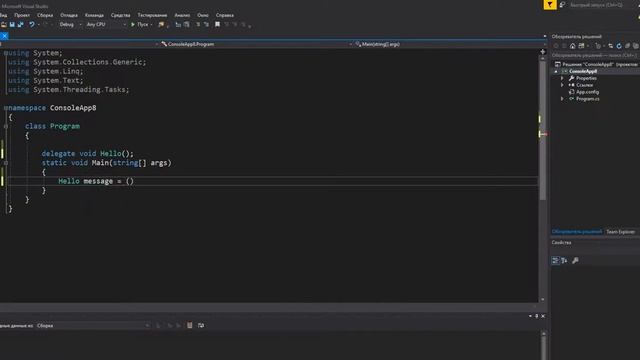The image size is (640, 360).
Task: Click the pin auto-hide icon of Output panel
Action: tap(536, 316)
